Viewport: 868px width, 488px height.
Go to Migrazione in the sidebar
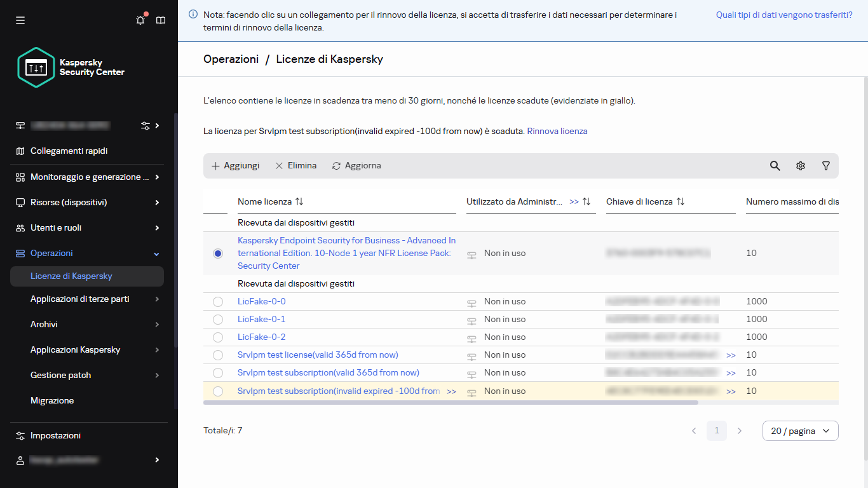pos(52,400)
